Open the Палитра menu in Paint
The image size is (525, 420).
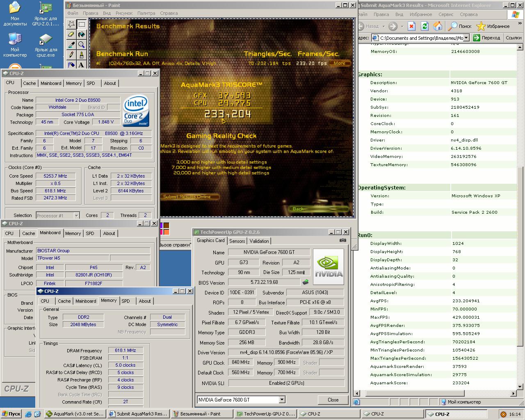[x=146, y=13]
